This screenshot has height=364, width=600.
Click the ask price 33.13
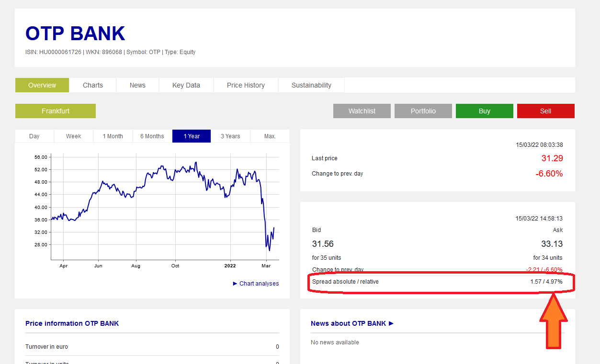[x=552, y=244]
